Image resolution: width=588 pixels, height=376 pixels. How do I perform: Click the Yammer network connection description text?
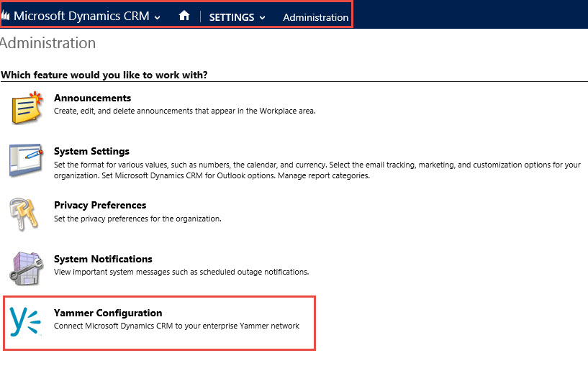176,326
